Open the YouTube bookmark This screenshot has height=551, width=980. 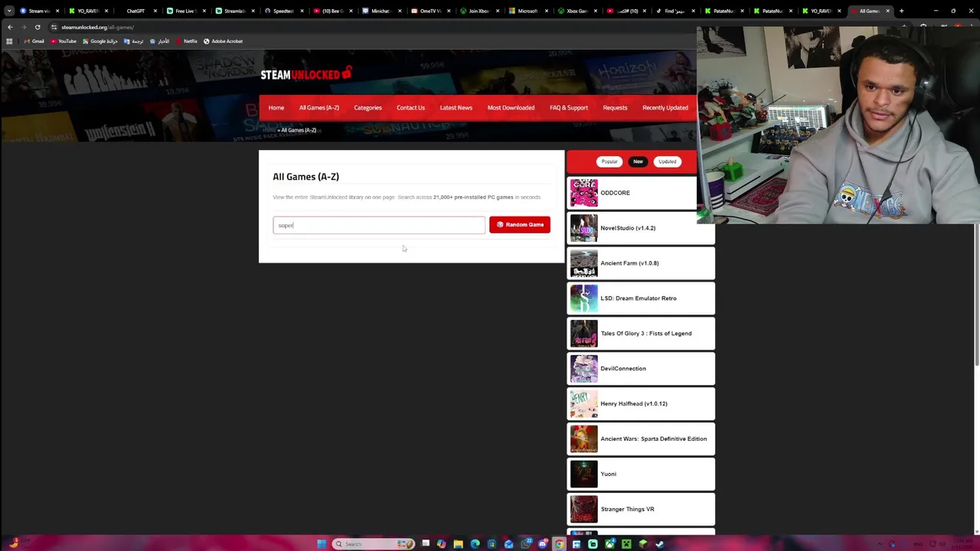[64, 41]
